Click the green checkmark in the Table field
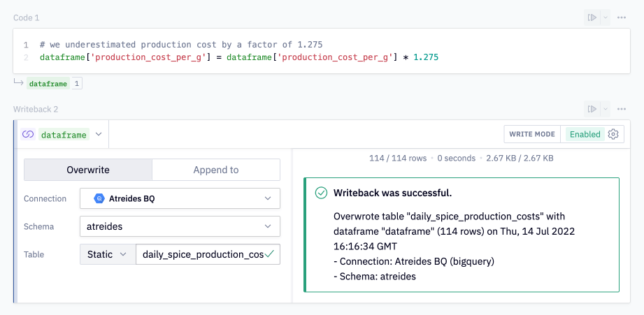The image size is (644, 315). (x=269, y=254)
